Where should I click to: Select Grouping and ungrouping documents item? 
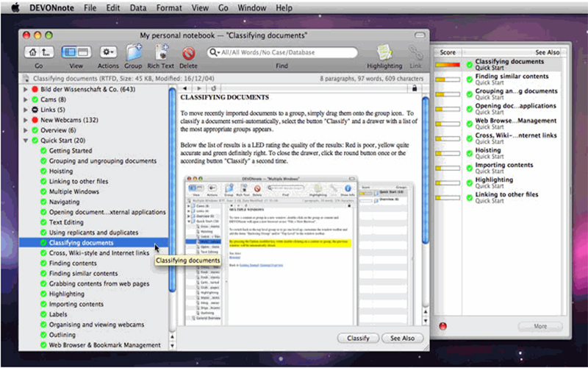point(103,160)
